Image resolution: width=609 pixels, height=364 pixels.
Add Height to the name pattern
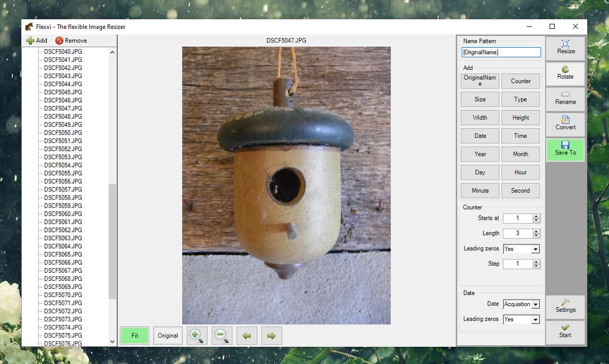pos(521,118)
